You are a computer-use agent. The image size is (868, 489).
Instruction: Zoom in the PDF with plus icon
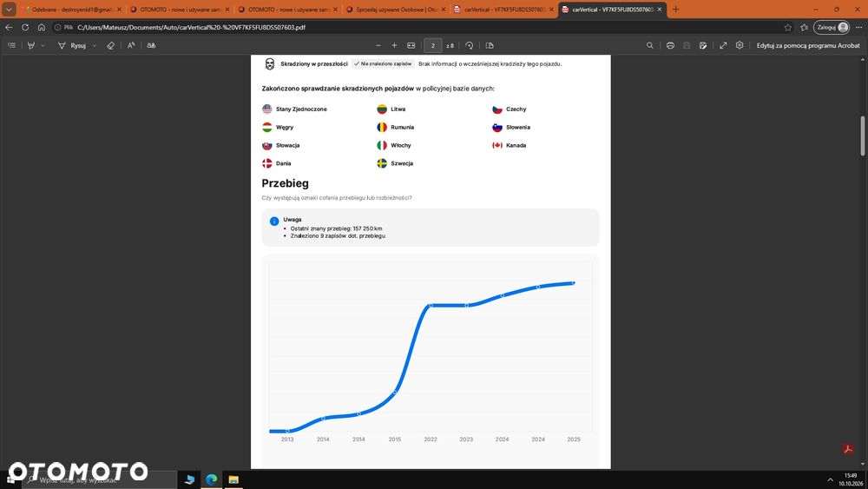(x=394, y=45)
